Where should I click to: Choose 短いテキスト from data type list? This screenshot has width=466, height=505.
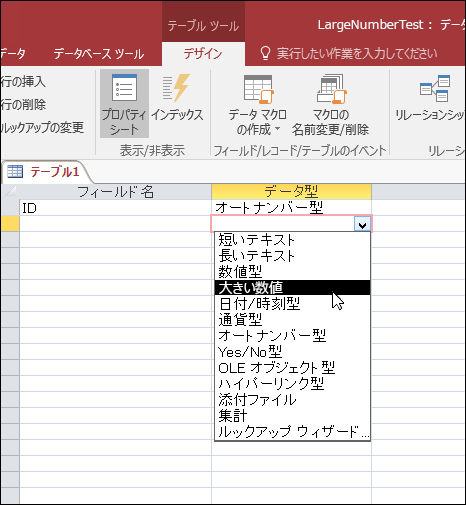pos(292,240)
